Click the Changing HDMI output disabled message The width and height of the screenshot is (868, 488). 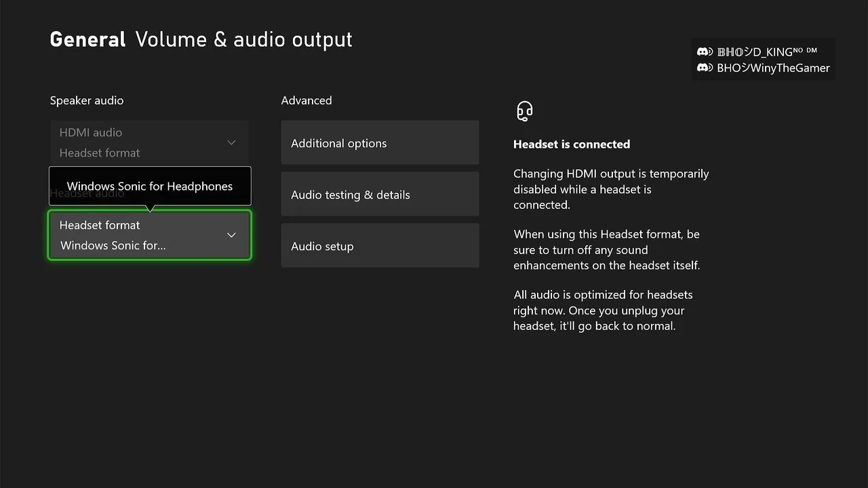tap(610, 189)
